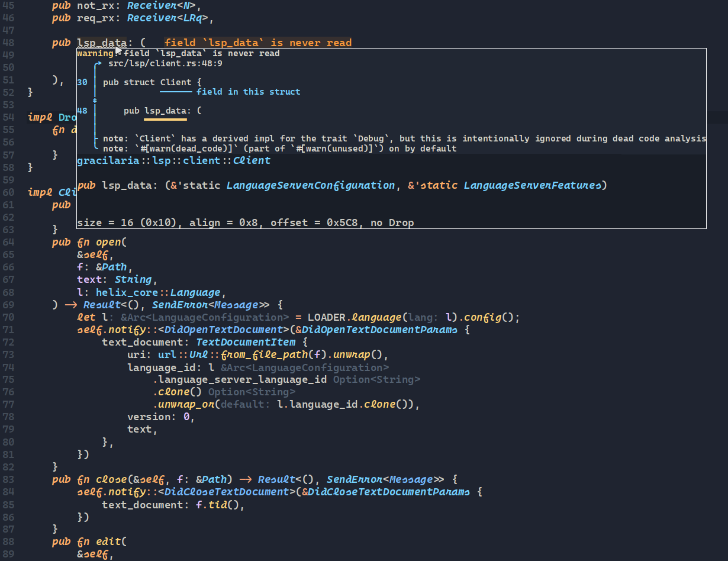The width and height of the screenshot is (728, 561).
Task: Click "DidOpenTextDocument" generic on line 71
Action: tap(223, 330)
